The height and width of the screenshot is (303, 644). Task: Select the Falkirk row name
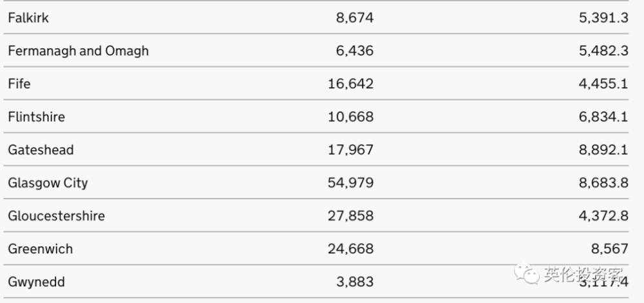tap(28, 17)
